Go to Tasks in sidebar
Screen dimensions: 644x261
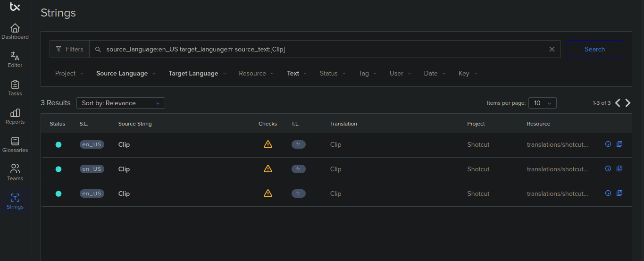[15, 88]
